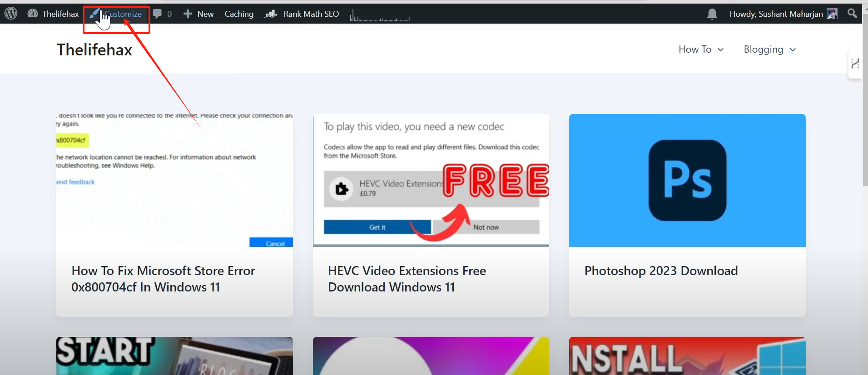Expand the How To navigation dropdown

coord(701,49)
